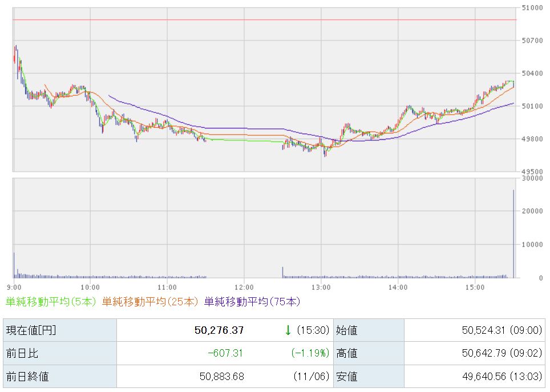The height and width of the screenshot is (392, 550).
Task: Click the 高値 high price 50,642.79
Action: [480, 354]
